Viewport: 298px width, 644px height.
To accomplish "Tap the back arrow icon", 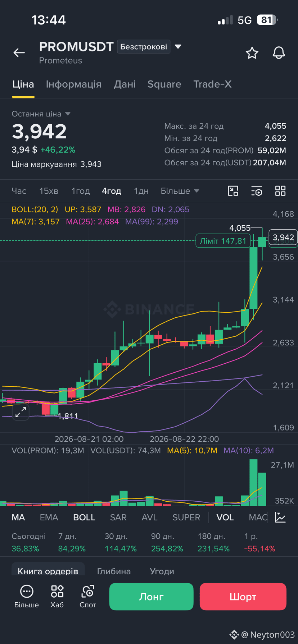I will tap(19, 53).
